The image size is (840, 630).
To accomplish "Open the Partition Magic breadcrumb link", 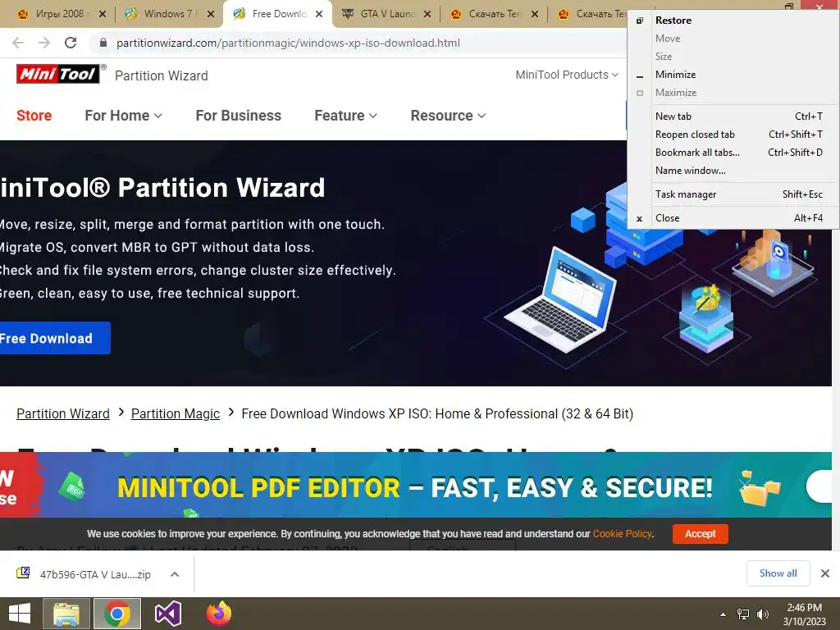I will coord(176,413).
